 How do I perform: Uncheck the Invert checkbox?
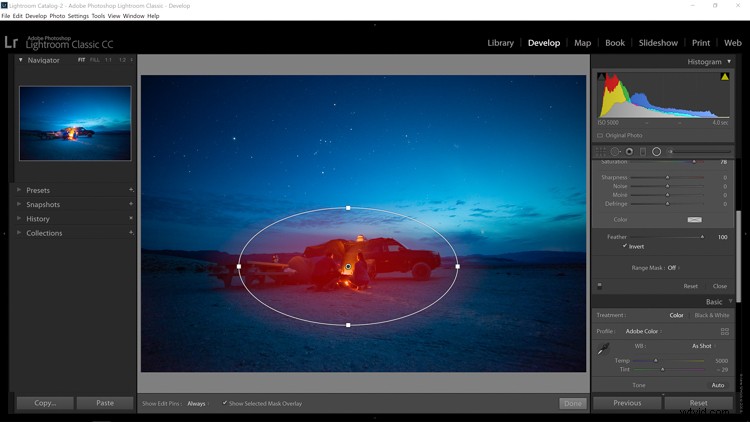tap(625, 246)
